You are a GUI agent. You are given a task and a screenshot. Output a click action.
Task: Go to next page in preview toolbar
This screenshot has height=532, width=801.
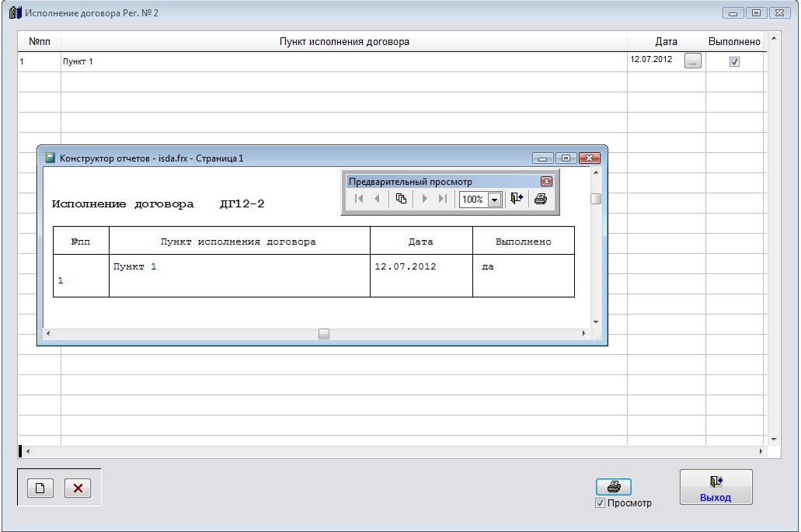point(424,199)
